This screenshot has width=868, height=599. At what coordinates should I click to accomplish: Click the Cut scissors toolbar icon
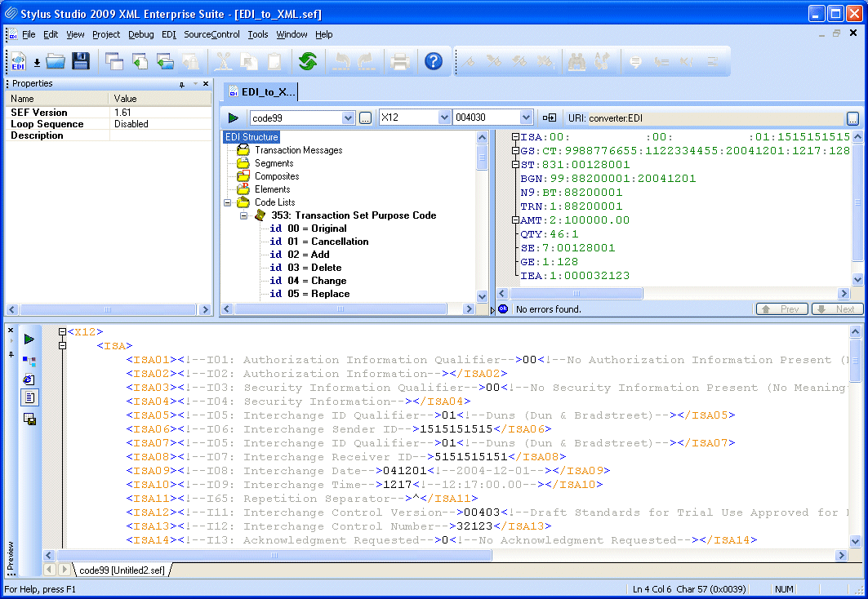tap(224, 61)
